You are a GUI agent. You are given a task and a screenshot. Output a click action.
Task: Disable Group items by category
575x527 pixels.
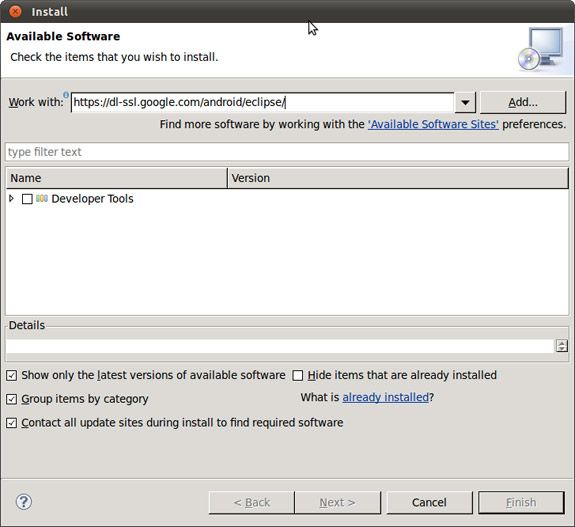point(11,399)
